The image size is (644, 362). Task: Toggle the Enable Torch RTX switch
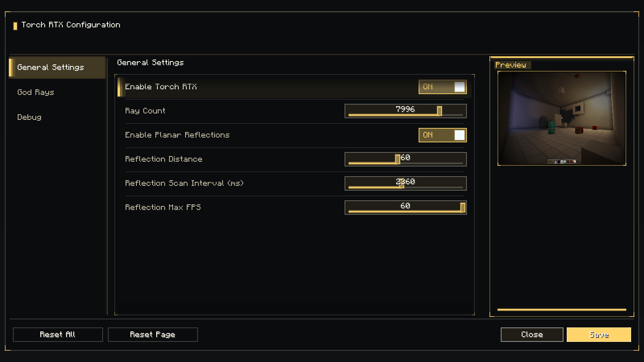[442, 87]
